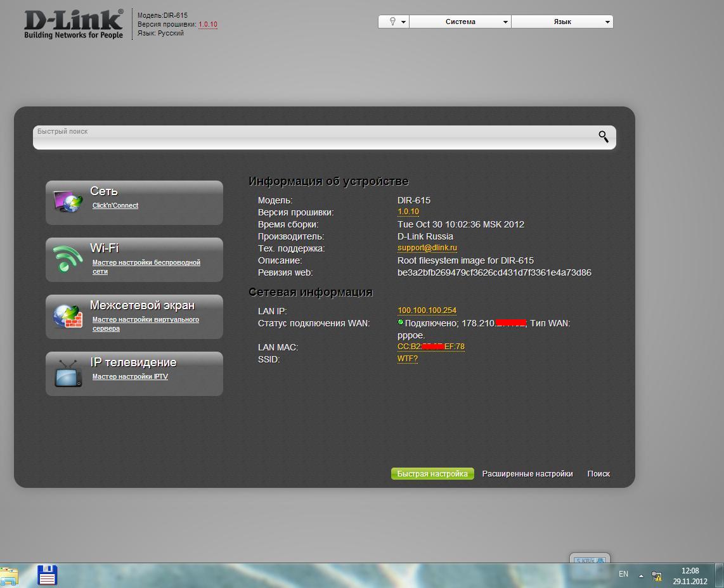The height and width of the screenshot is (588, 724).
Task: Click the IP телевидение heading
Action: (133, 362)
